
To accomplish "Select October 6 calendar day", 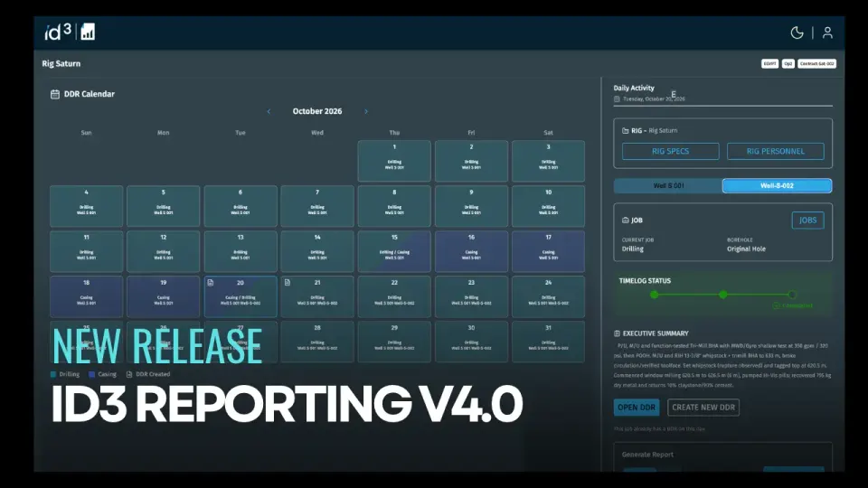I will (x=241, y=206).
